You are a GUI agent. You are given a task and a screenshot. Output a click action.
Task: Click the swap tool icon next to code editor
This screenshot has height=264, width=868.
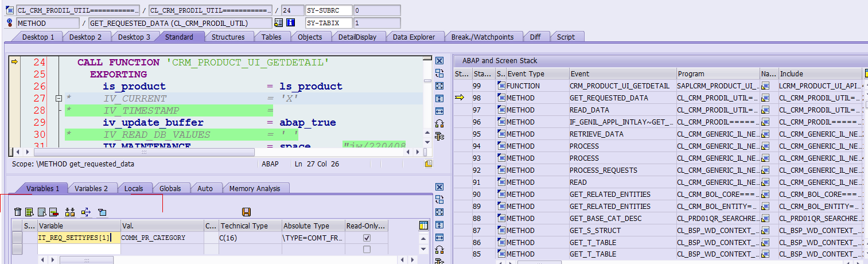439,73
